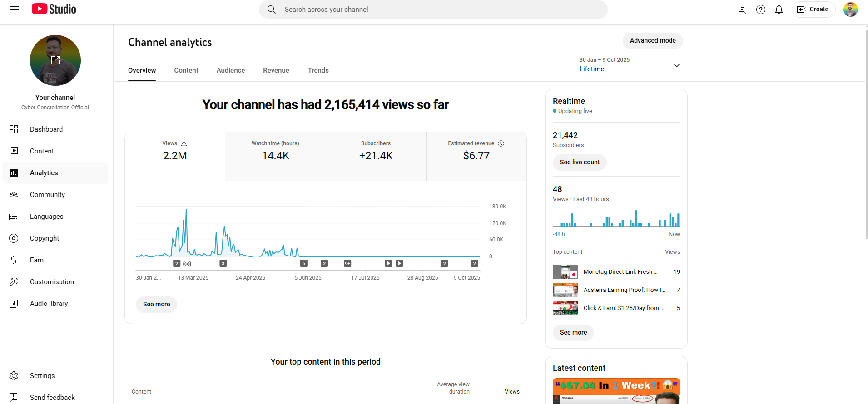Screen dimensions: 868x404
Task: Switch to the Audience tab
Action: click(x=231, y=70)
